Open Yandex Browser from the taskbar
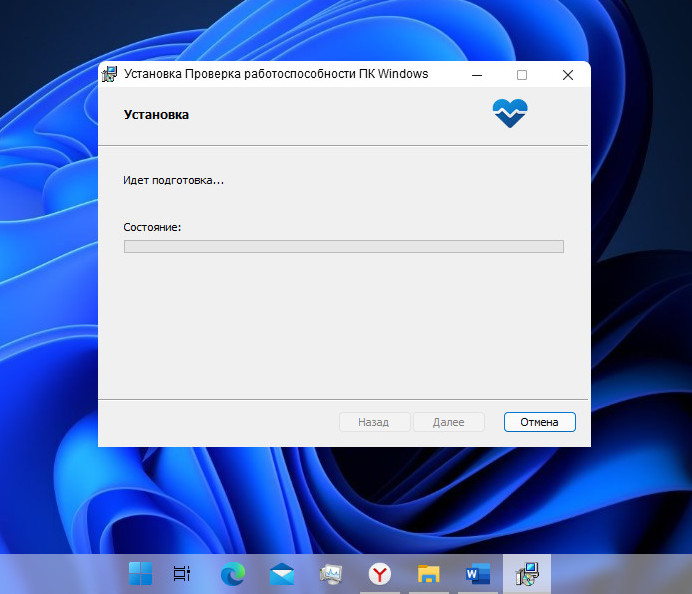Screen dimensions: 692x594 pyautogui.click(x=380, y=574)
